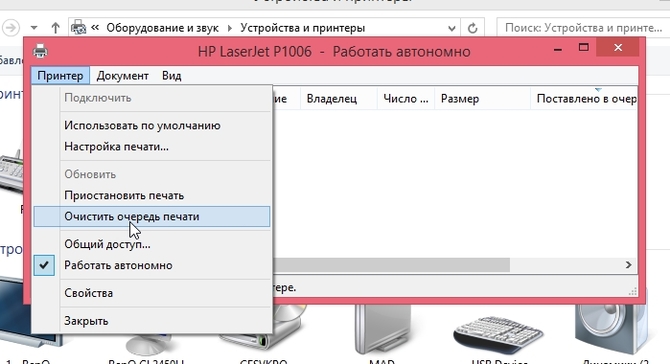The image size is (670, 364).
Task: Select Приостановить печать
Action: (153, 195)
